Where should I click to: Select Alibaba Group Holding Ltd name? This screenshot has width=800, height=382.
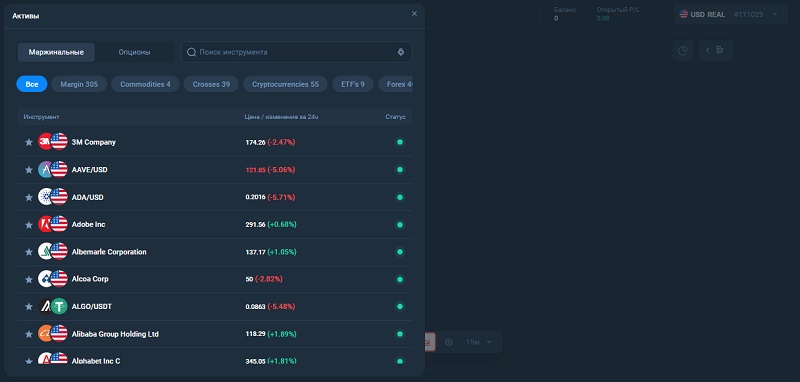115,334
